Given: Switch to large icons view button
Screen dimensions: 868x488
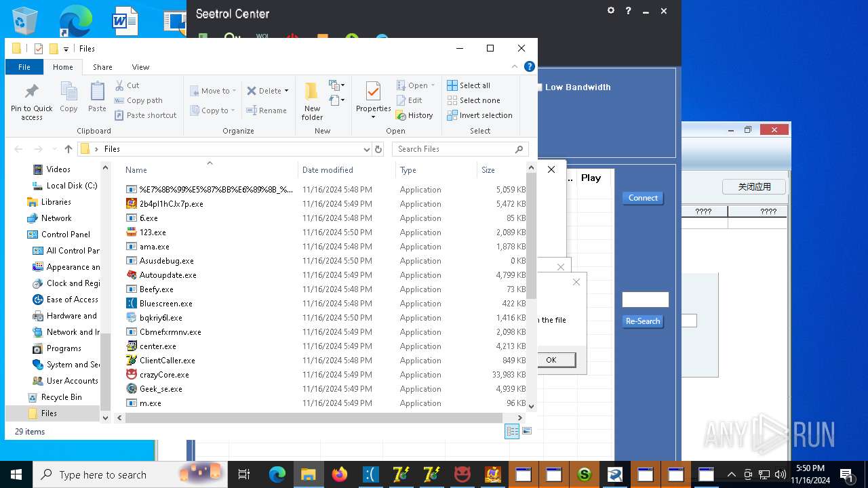Looking at the screenshot, I should tap(527, 431).
